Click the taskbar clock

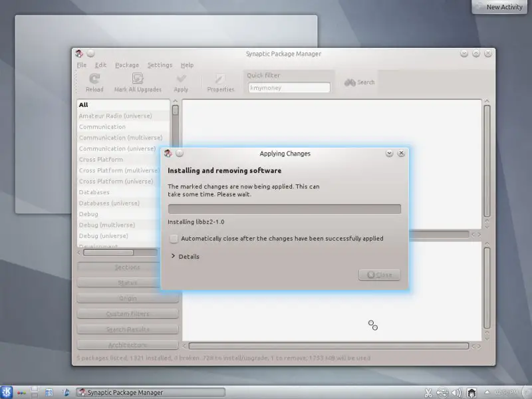(x=506, y=392)
